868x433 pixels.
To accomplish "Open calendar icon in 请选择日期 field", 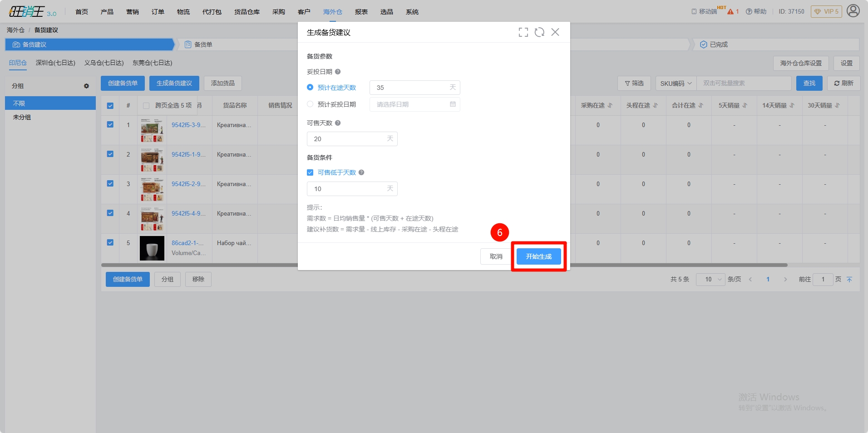I will (x=453, y=104).
